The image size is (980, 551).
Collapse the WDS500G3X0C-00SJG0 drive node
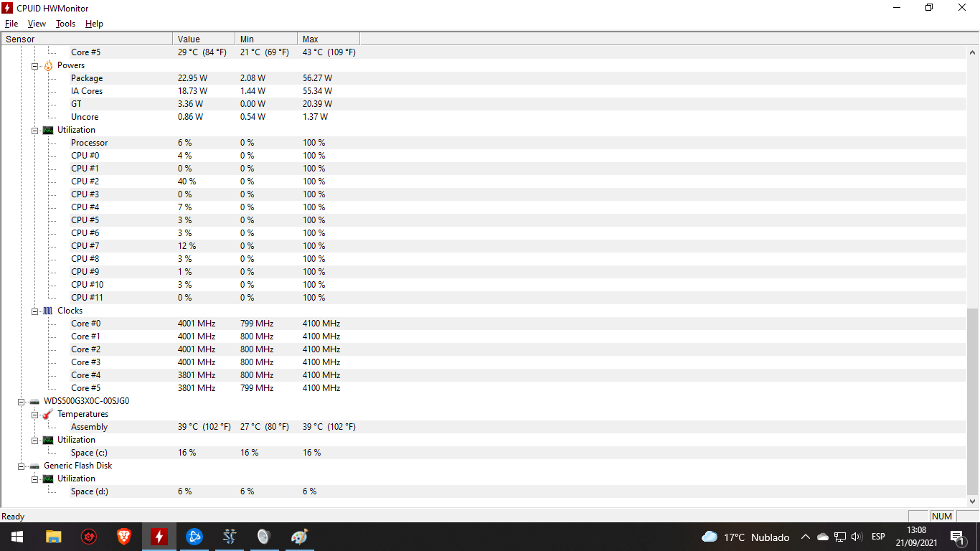(21, 401)
